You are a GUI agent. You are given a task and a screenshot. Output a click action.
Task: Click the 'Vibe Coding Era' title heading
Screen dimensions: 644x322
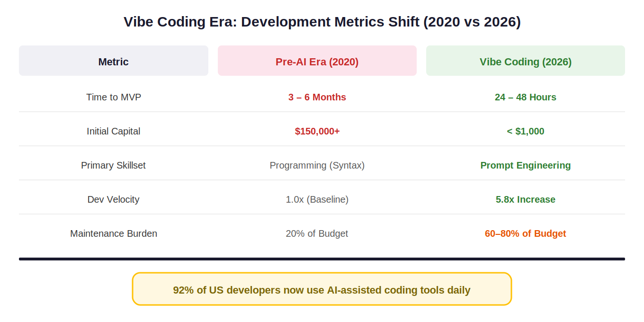pyautogui.click(x=322, y=22)
